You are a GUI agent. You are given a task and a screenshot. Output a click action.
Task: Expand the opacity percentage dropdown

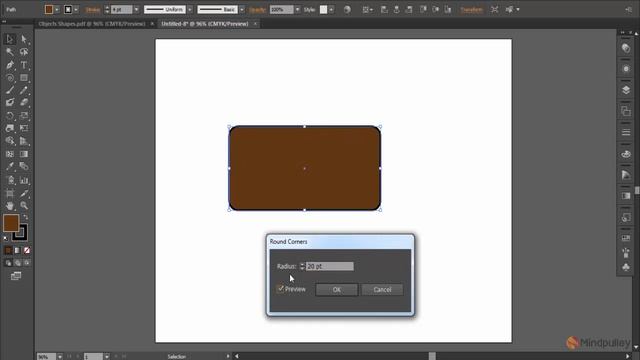point(297,9)
